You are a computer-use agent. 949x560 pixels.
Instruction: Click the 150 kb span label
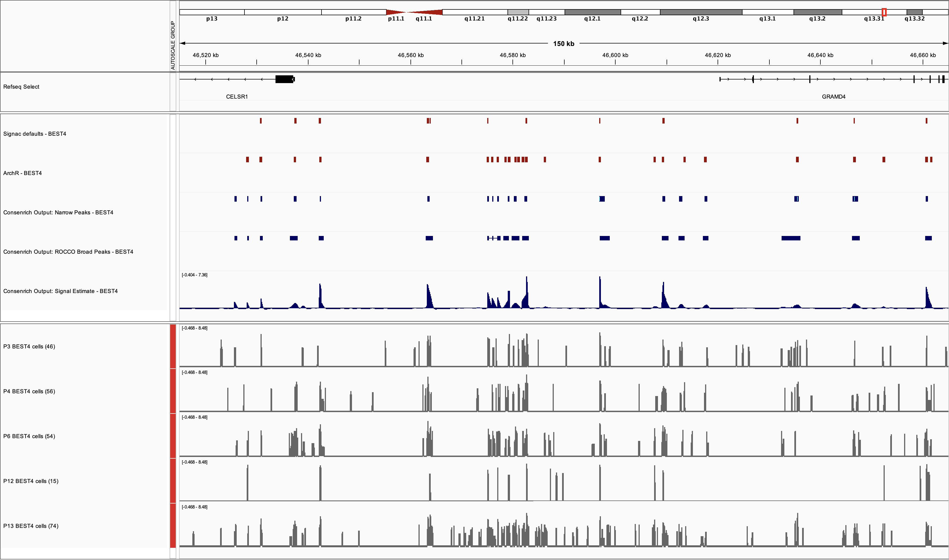563,44
